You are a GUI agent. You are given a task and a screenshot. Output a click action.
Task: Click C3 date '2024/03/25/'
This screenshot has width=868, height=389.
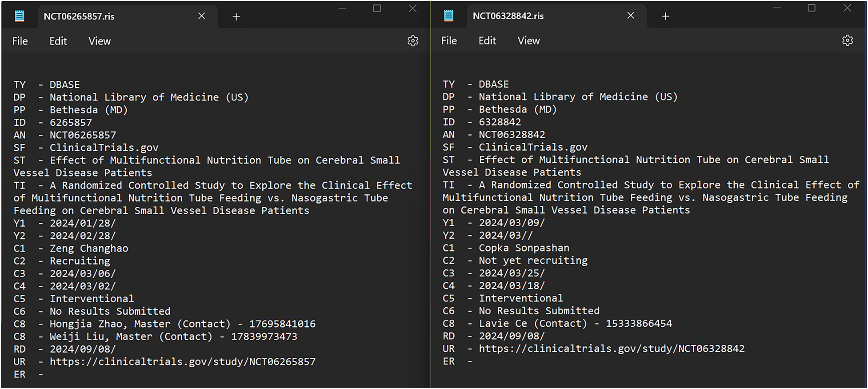pyautogui.click(x=512, y=273)
